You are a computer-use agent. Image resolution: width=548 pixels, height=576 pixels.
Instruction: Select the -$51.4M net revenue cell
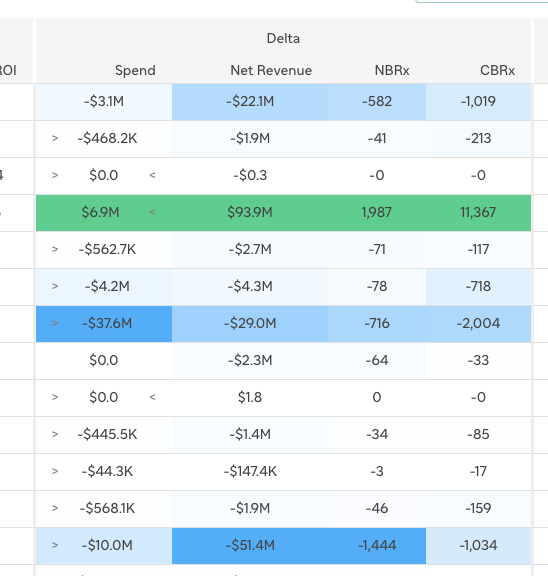[250, 545]
